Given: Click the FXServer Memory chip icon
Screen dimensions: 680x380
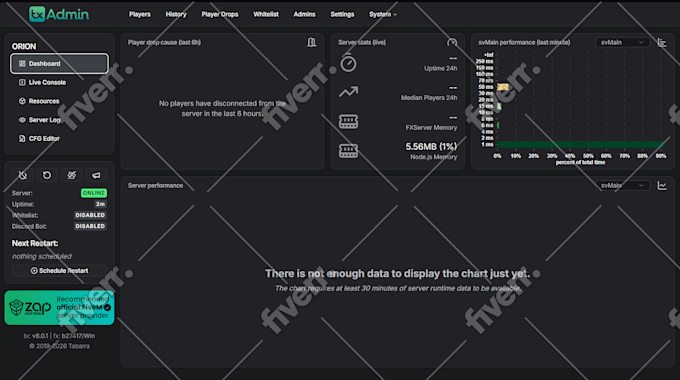Looking at the screenshot, I should (348, 121).
